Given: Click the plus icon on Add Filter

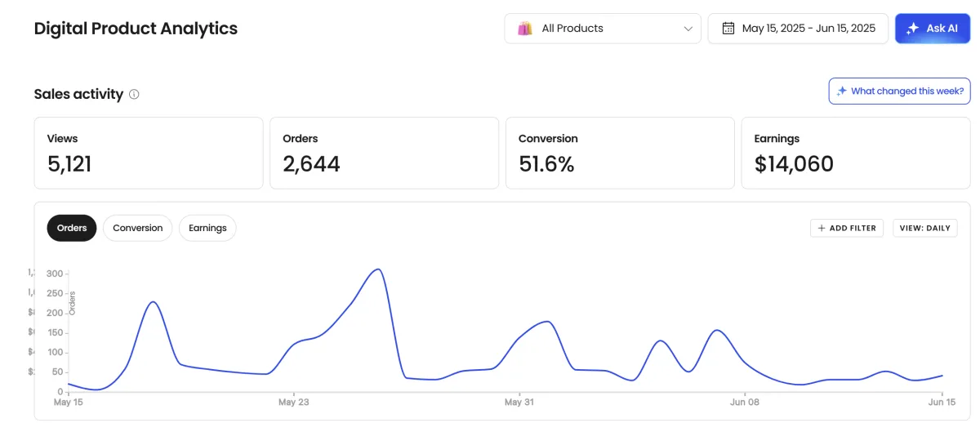Looking at the screenshot, I should [822, 228].
